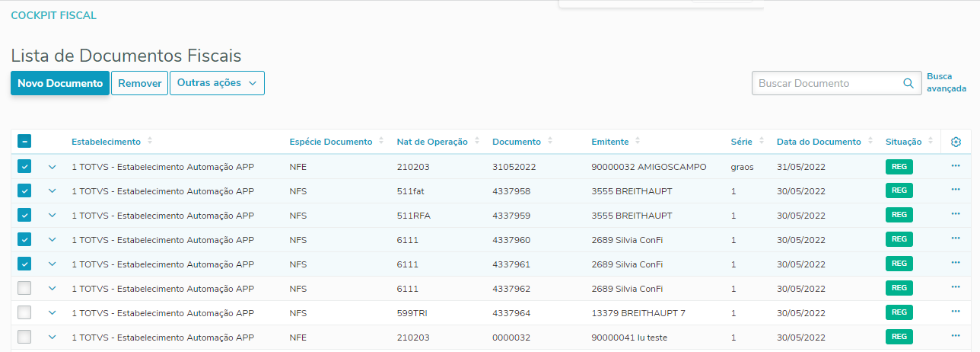Open actions menu for document 4337959
This screenshot has width=980, height=352.
click(956, 215)
